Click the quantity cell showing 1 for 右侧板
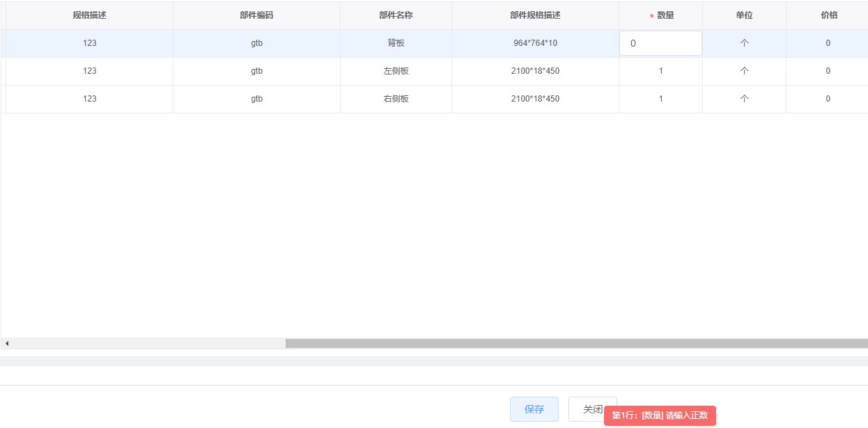The image size is (868, 428). point(660,98)
